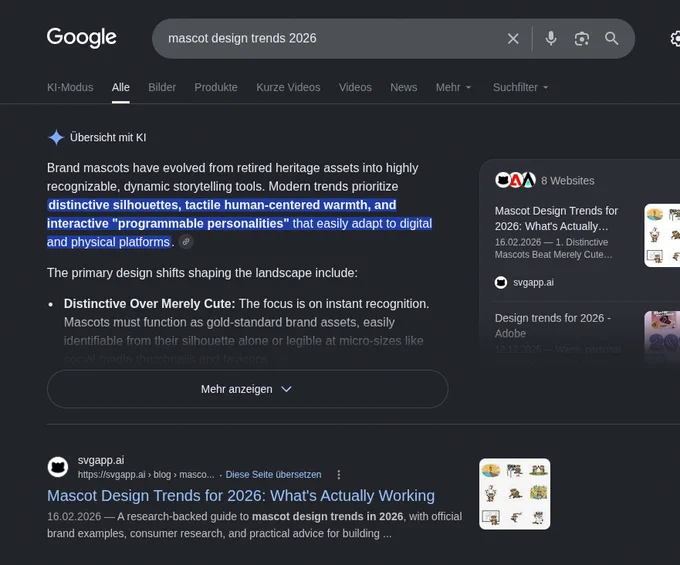Open Adobe source card thumbnail

coord(662,336)
